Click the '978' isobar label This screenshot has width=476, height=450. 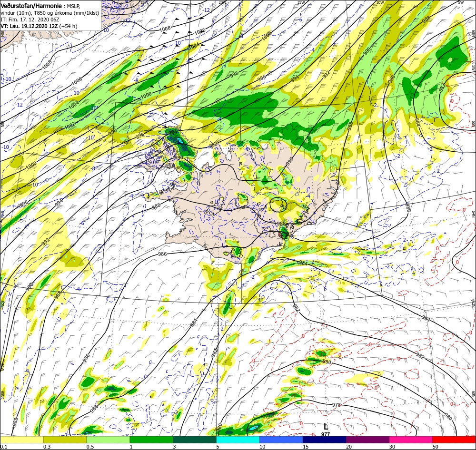tap(337, 405)
